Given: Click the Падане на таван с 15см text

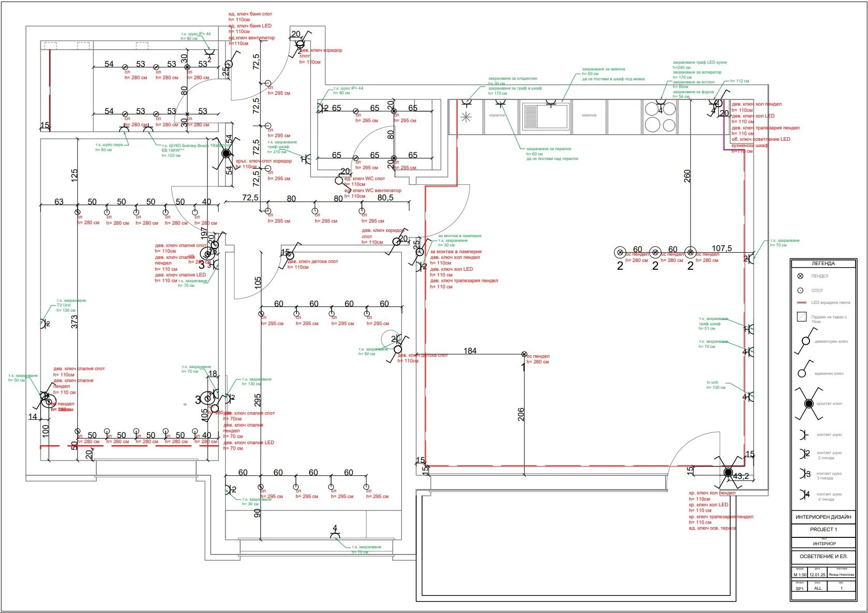Looking at the screenshot, I should (829, 319).
